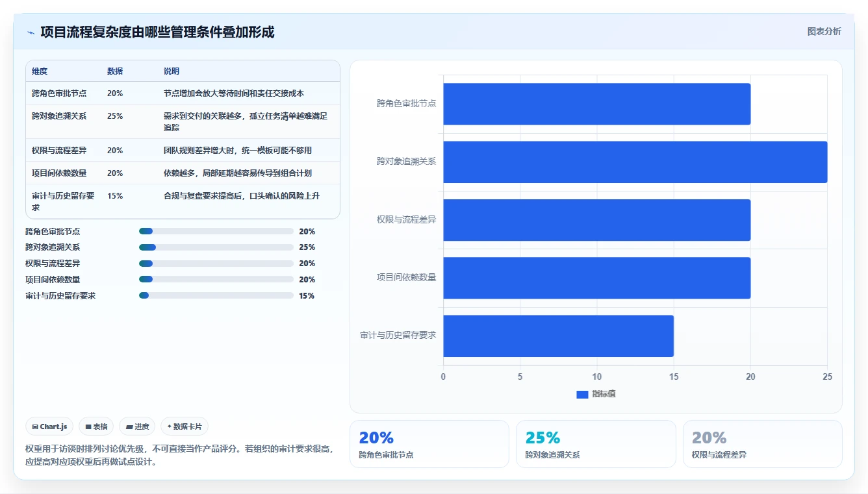Click description 依赖越多，局部延期越容易传导到组合计划

[238, 173]
